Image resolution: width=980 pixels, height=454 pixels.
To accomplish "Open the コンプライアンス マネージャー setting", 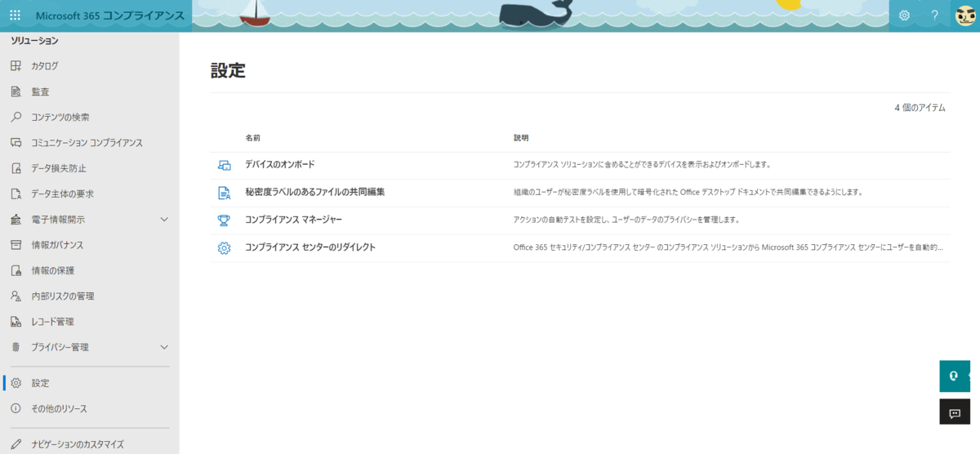I will 293,220.
